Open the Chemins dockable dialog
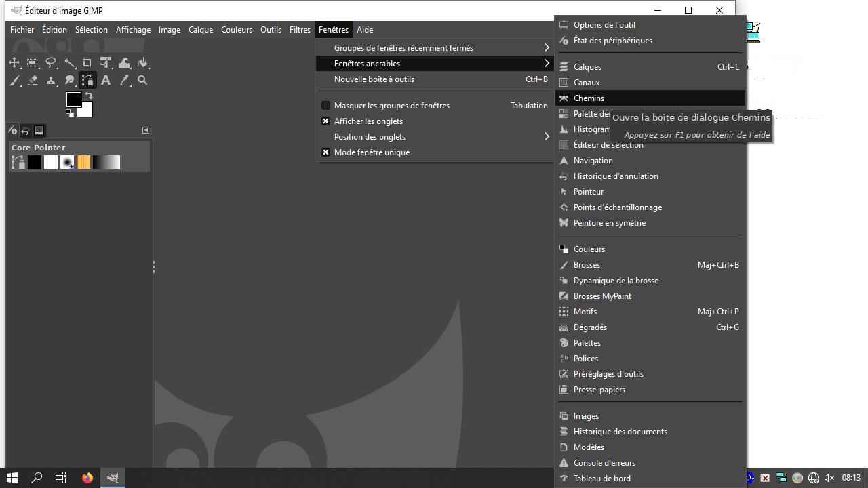 [x=589, y=98]
